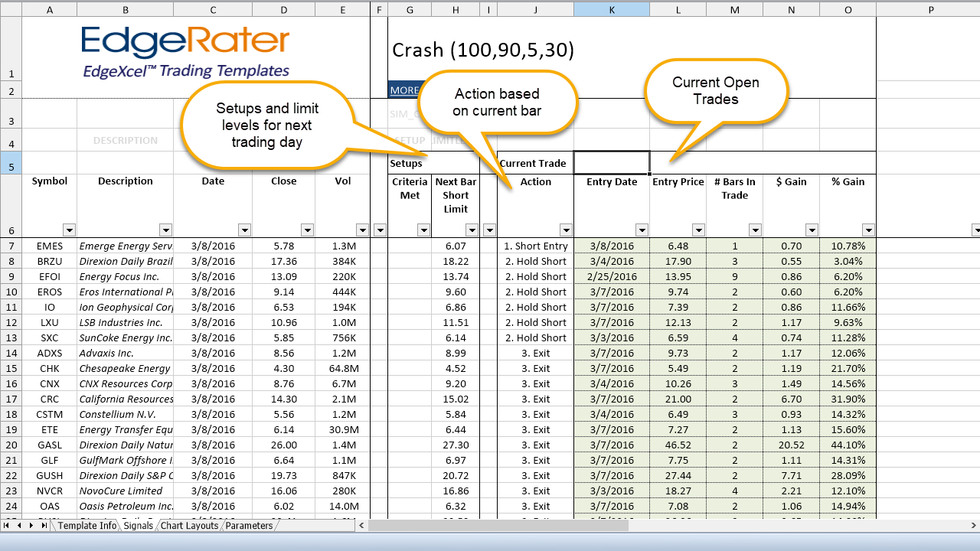Go to previous sheet with tab navigation arrow
980x551 pixels.
(x=19, y=526)
